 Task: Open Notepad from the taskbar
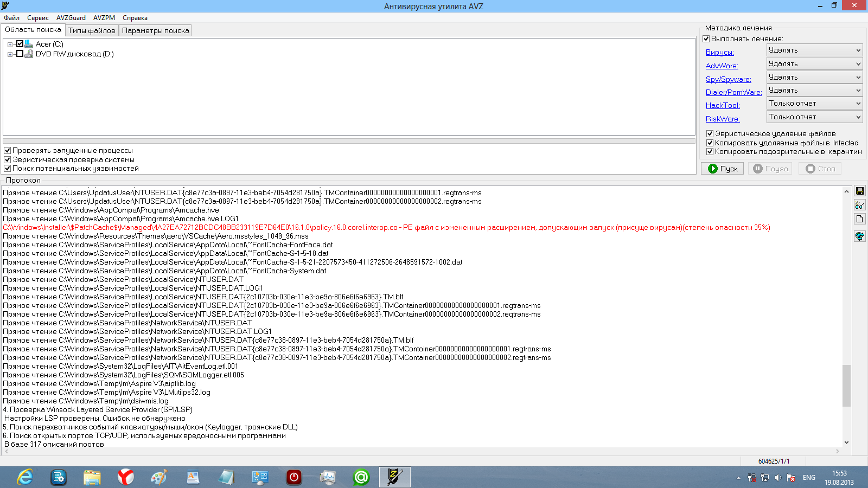point(227,477)
